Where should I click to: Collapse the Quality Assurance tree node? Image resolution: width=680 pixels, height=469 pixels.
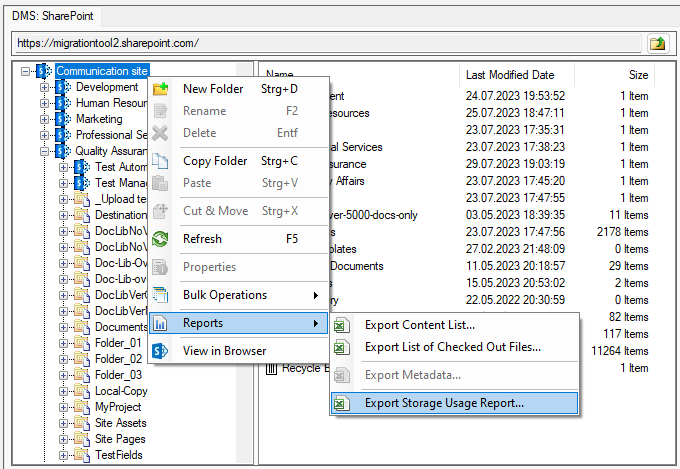[44, 151]
